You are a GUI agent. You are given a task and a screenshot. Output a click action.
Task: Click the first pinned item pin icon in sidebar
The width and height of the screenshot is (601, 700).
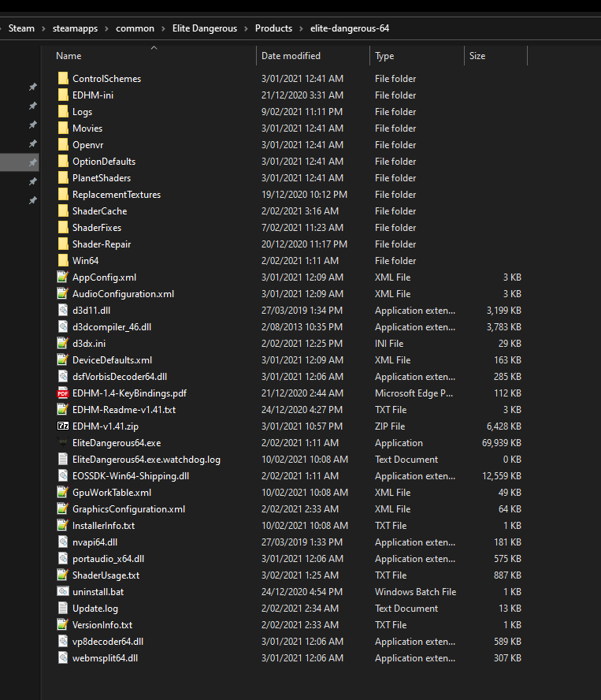click(32, 87)
